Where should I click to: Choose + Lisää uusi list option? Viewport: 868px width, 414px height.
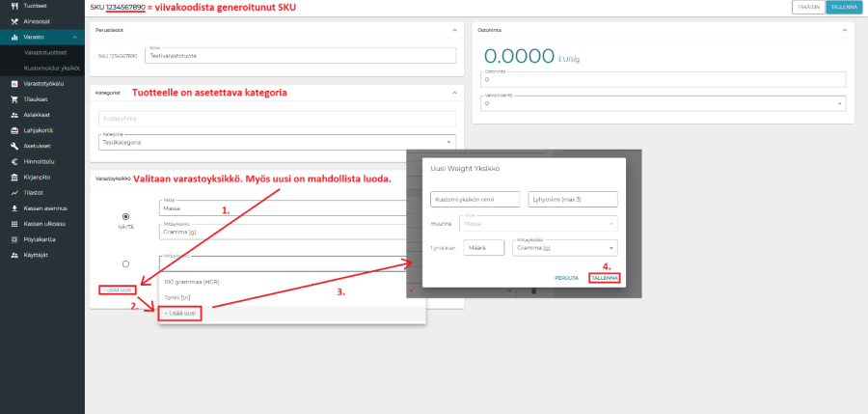point(179,314)
